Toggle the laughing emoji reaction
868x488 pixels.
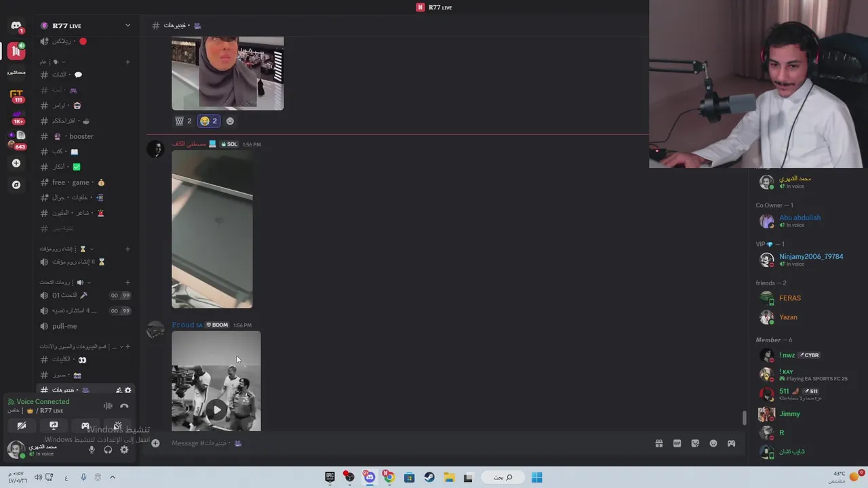coord(209,121)
